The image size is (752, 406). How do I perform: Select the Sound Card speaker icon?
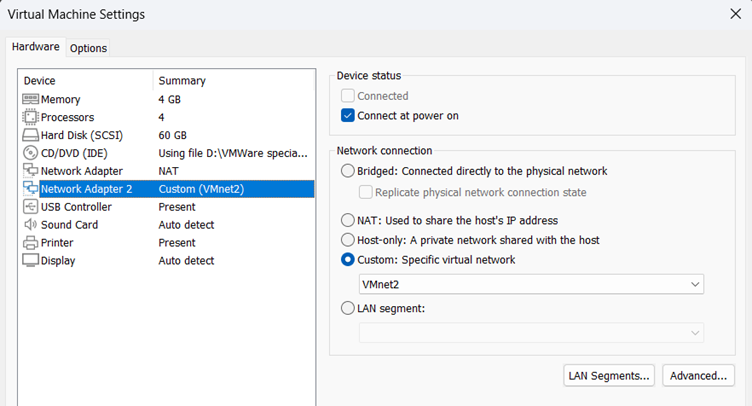click(30, 225)
